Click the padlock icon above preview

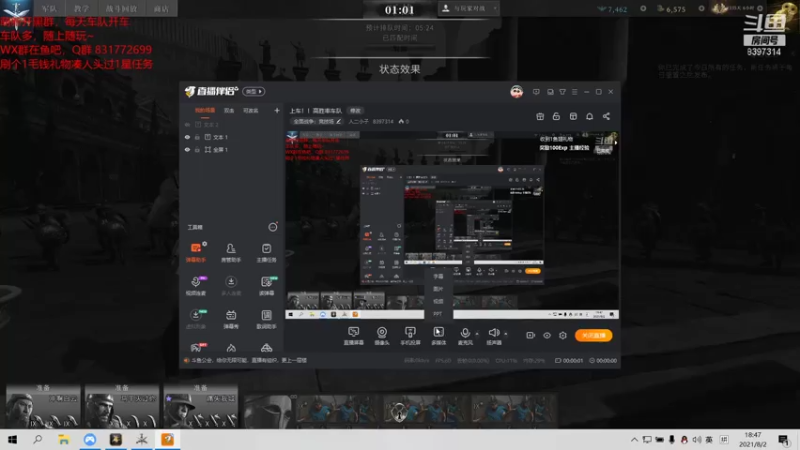[556, 116]
